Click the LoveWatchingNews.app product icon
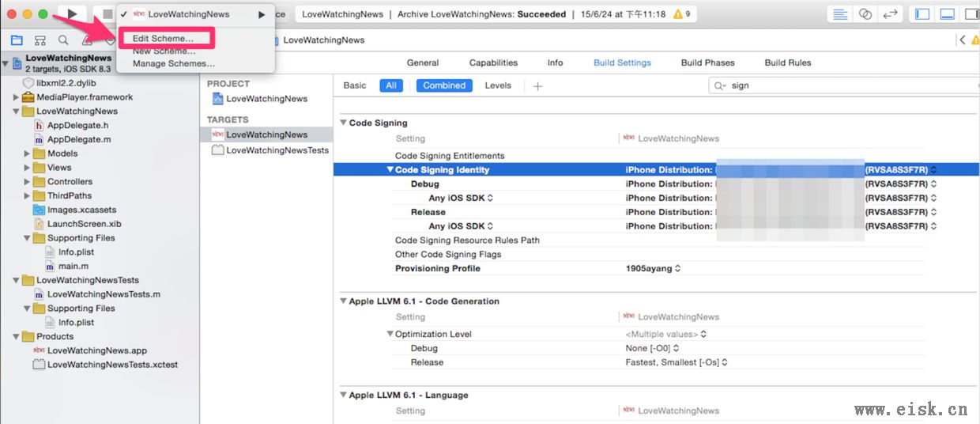The image size is (980, 424). [x=39, y=350]
